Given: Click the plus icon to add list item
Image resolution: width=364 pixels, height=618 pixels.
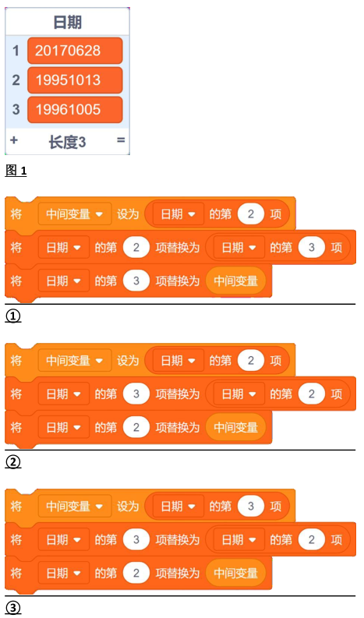Looking at the screenshot, I should 14,140.
